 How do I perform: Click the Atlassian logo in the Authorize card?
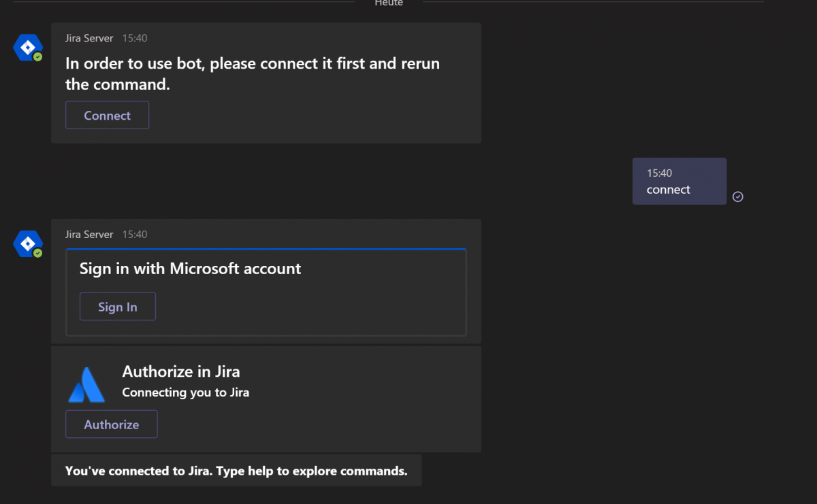point(86,384)
